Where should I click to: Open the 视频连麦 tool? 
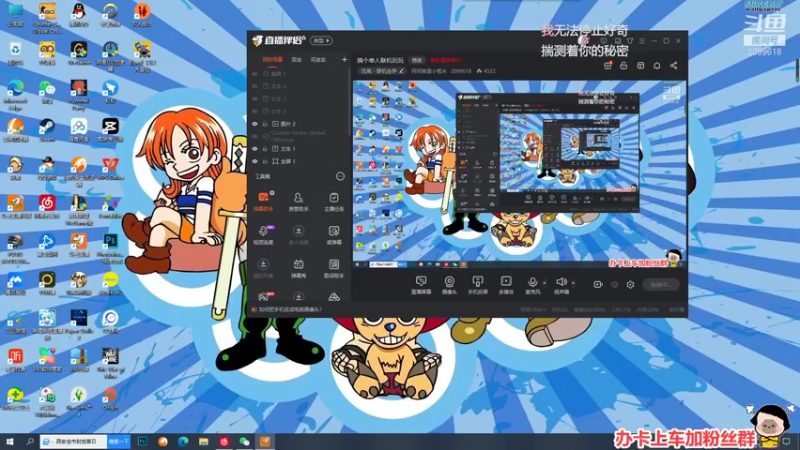click(263, 235)
